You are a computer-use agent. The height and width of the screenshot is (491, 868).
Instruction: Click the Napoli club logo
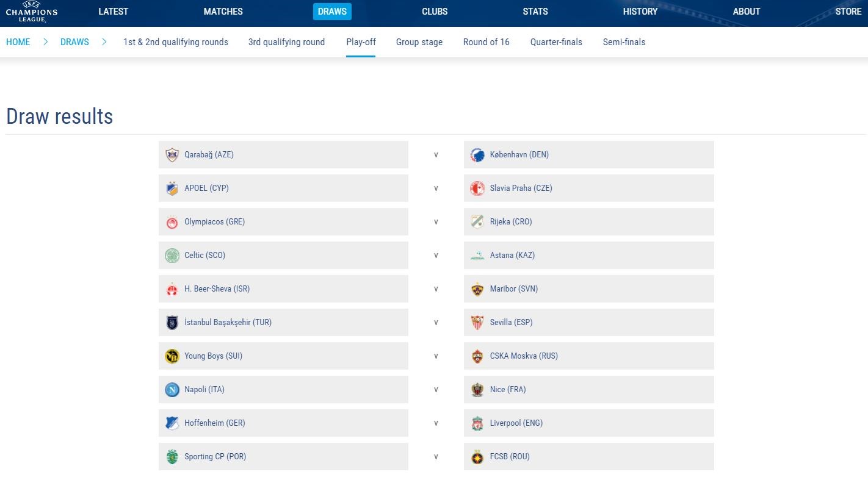pyautogui.click(x=172, y=390)
